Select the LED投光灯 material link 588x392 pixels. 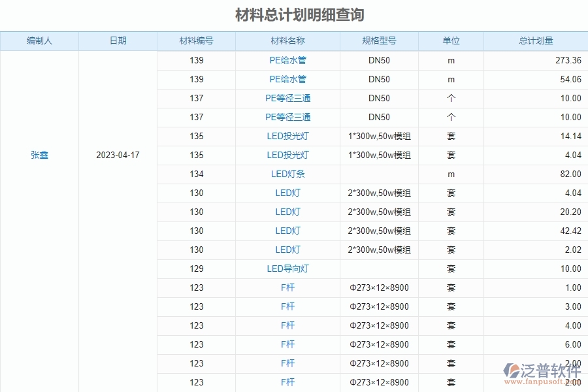tap(288, 136)
